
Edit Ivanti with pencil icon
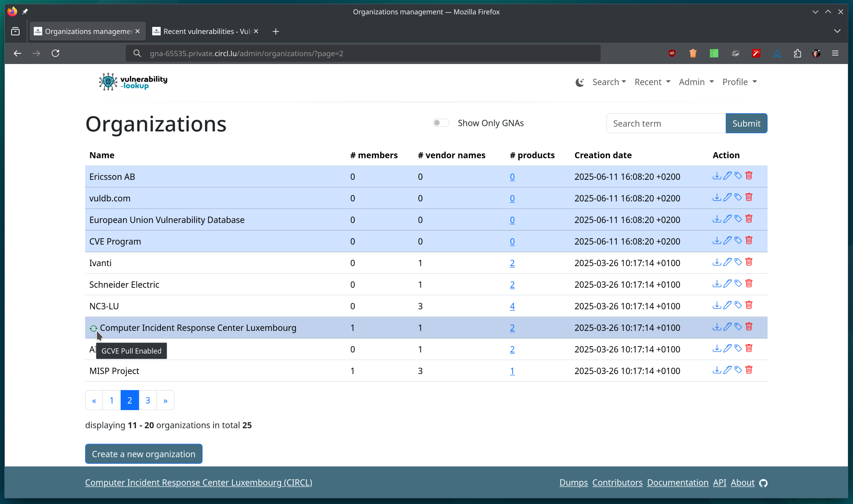(727, 262)
